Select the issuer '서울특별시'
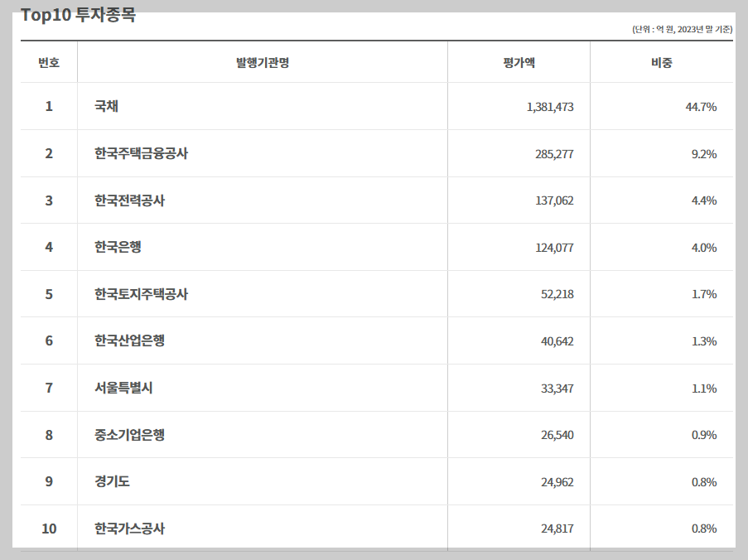The height and width of the screenshot is (560, 748). click(123, 388)
